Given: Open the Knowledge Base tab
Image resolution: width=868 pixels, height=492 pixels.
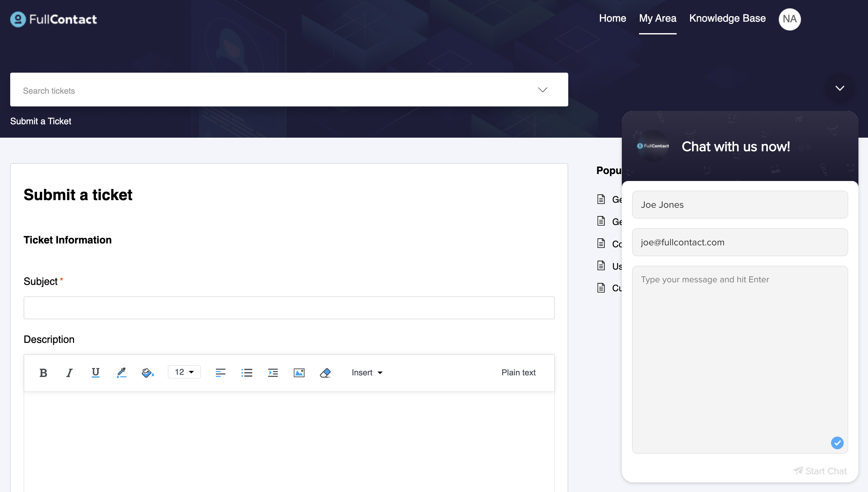Looking at the screenshot, I should point(727,18).
